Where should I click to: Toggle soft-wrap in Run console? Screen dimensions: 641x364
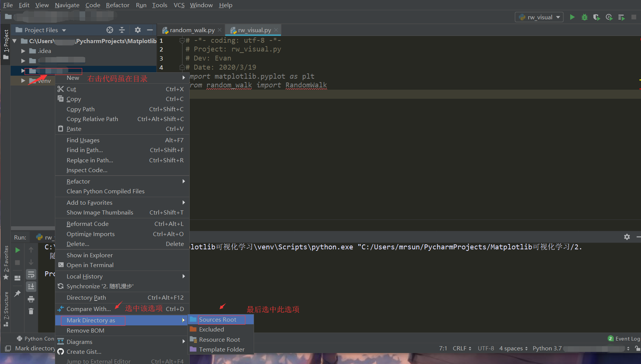click(31, 274)
